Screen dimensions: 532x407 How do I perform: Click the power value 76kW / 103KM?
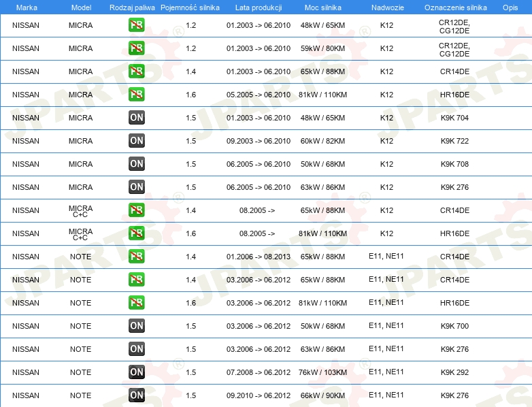point(322,372)
